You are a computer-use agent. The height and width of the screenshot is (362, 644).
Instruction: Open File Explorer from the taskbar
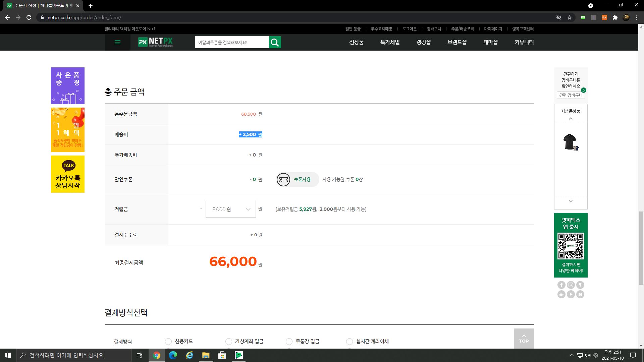(x=206, y=355)
